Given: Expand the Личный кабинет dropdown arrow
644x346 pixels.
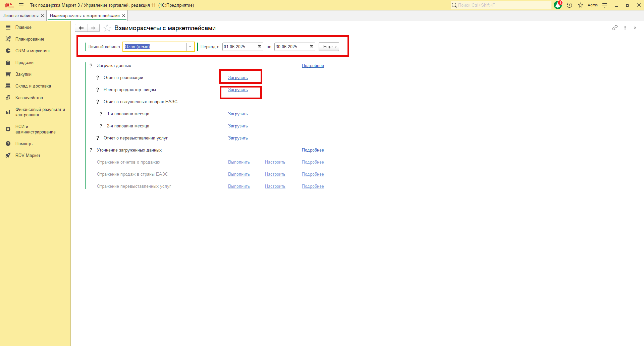Looking at the screenshot, I should pyautogui.click(x=190, y=47).
